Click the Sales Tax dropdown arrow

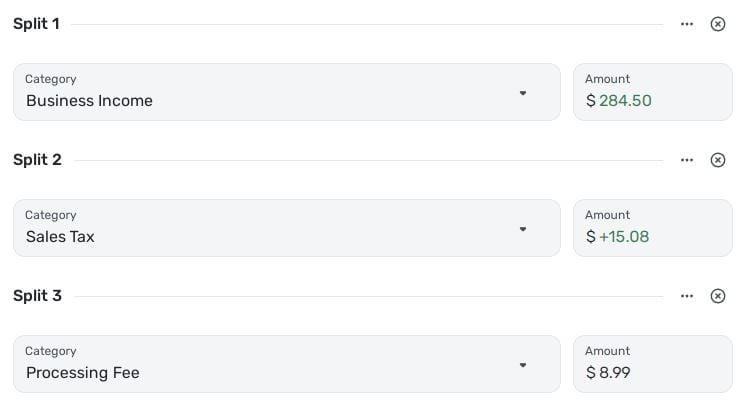click(523, 229)
